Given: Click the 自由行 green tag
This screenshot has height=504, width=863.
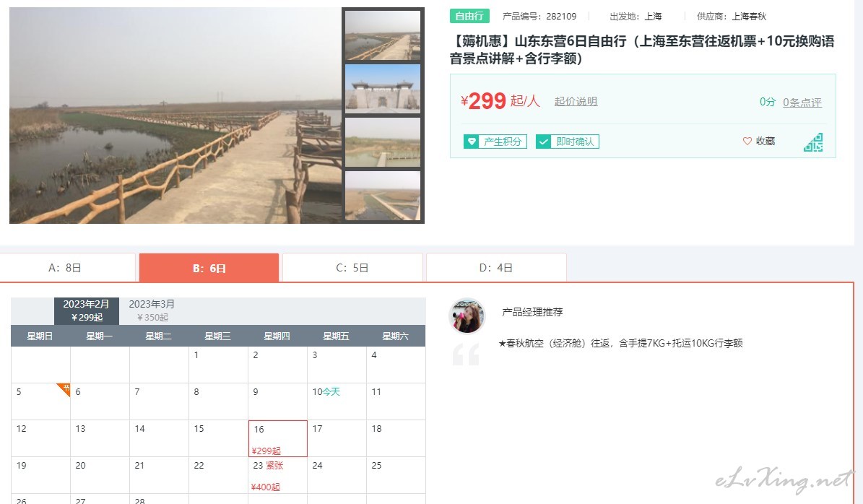Looking at the screenshot, I should point(469,16).
